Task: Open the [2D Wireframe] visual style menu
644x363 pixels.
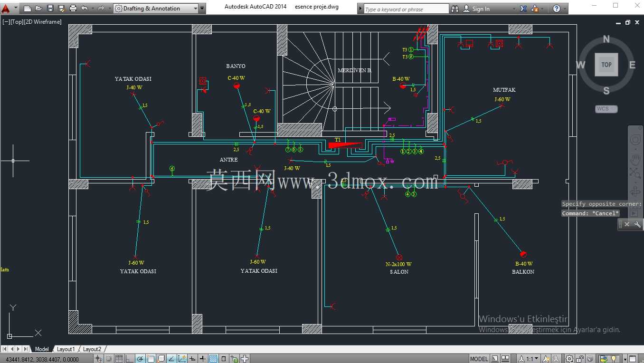Action: pos(43,22)
